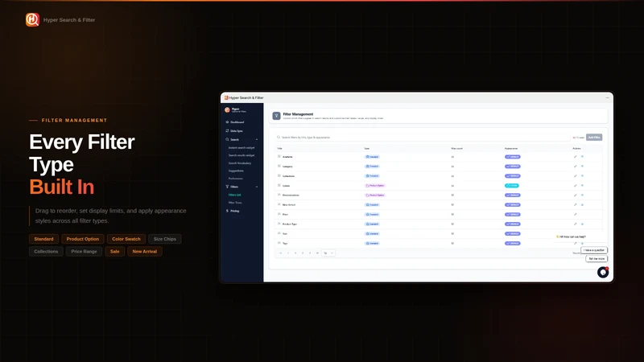Click the blue action icon in Available row
This screenshot has width=644, height=362.
coord(582,157)
